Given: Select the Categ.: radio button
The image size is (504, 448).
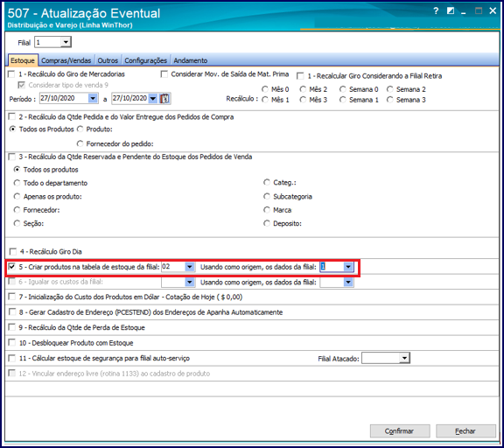Looking at the screenshot, I should tap(267, 182).
